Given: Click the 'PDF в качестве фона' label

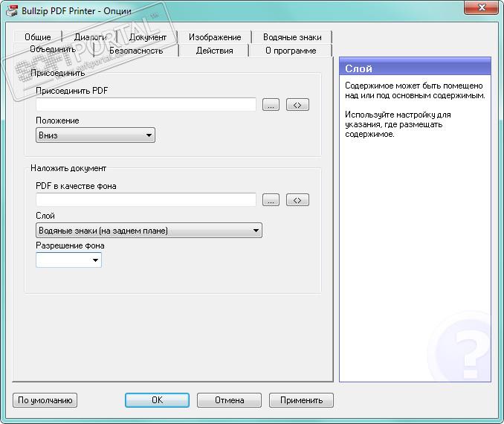Looking at the screenshot, I should click(x=76, y=186).
